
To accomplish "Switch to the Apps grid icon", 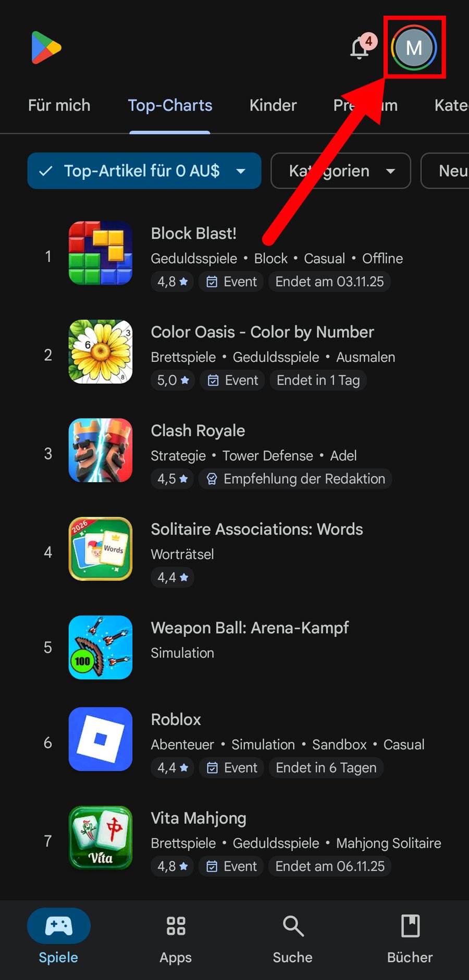I will tap(176, 926).
